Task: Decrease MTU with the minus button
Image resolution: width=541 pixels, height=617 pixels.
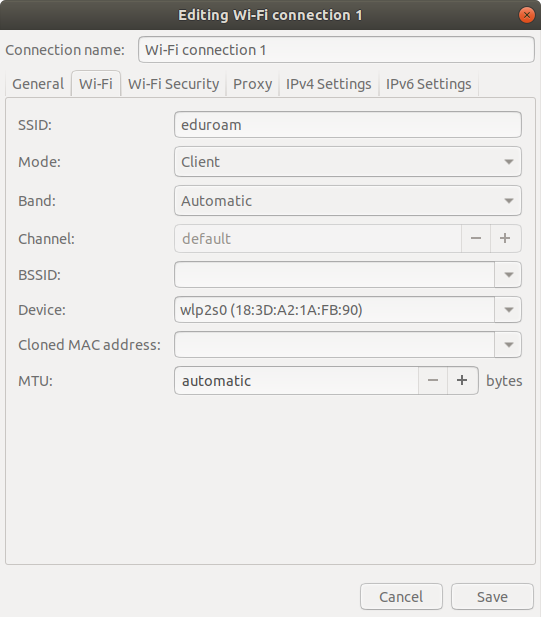Action: pos(433,381)
